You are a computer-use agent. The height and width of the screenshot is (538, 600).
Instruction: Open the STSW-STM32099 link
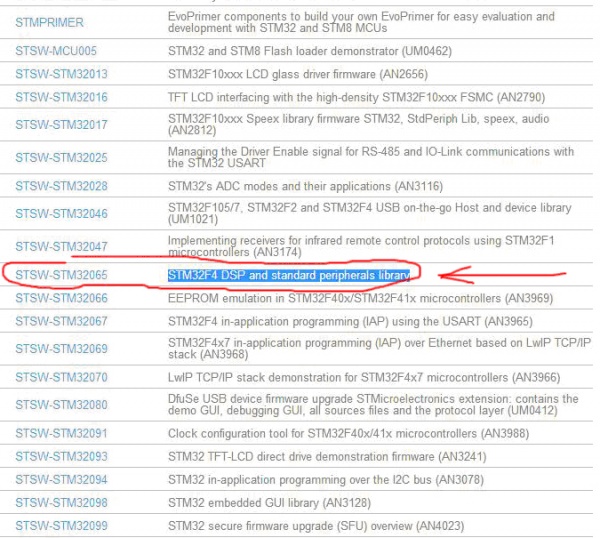pos(61,526)
